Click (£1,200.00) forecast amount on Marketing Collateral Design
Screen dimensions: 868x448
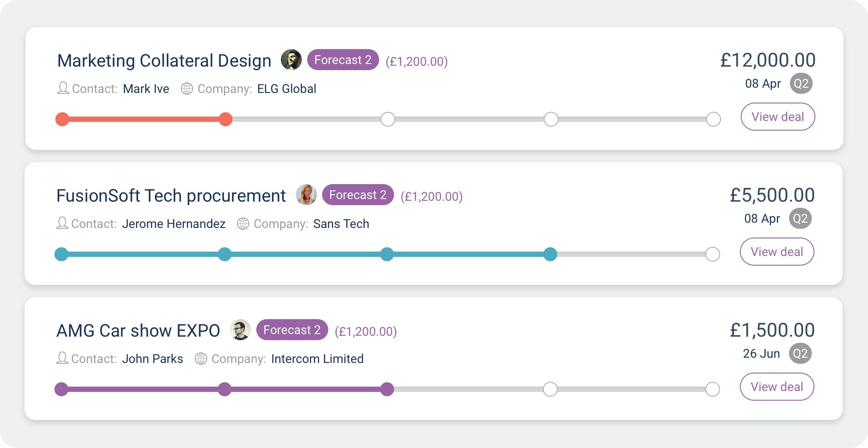(x=417, y=61)
